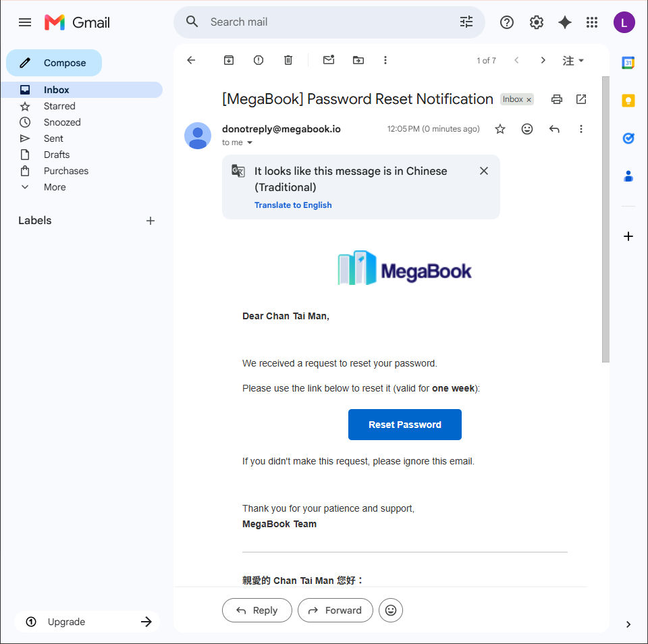Open the Settings gear

537,22
